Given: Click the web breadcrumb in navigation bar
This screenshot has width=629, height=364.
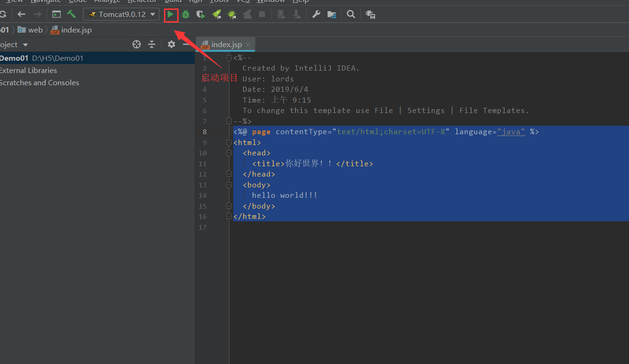Looking at the screenshot, I should tap(31, 30).
